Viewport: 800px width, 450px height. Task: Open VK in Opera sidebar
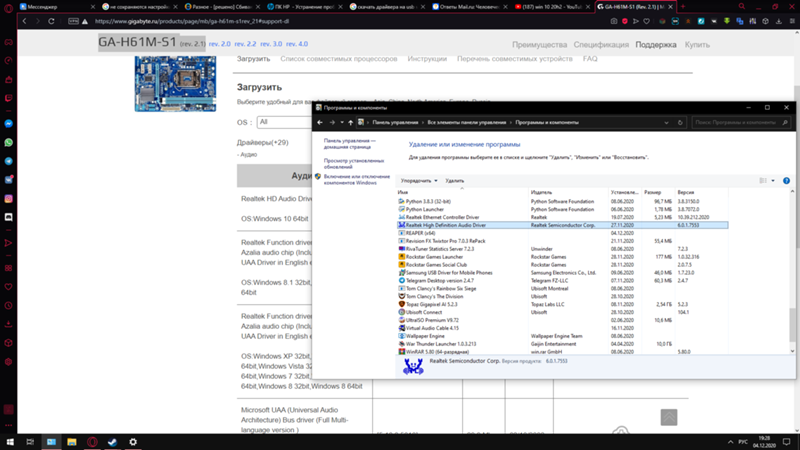click(9, 180)
